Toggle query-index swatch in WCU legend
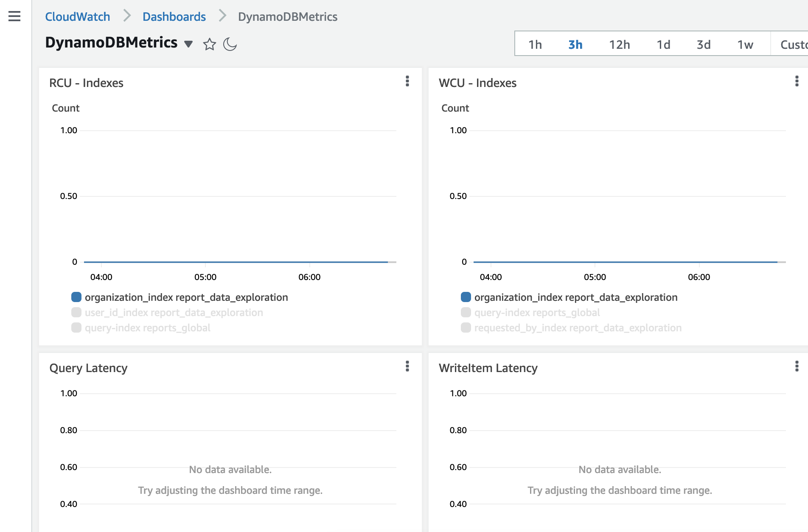Image resolution: width=808 pixels, height=532 pixels. [x=466, y=312]
